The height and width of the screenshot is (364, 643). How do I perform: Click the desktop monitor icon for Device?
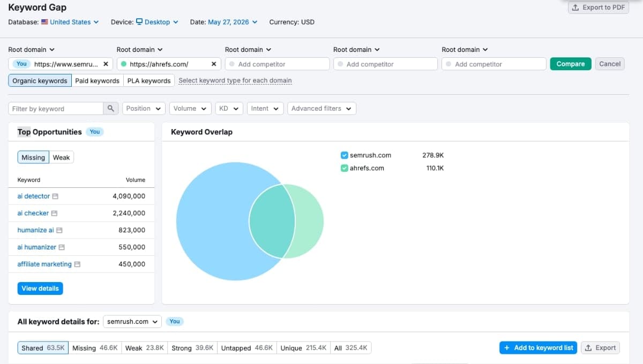139,22
